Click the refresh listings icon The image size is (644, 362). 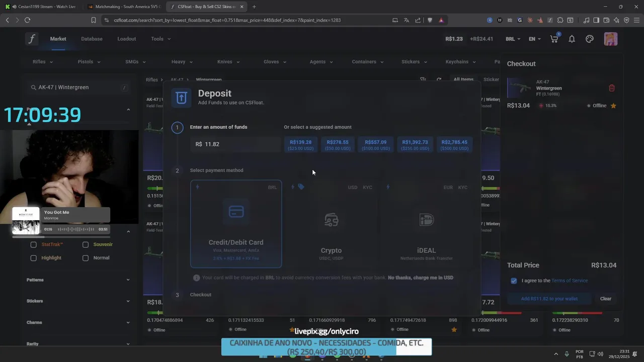click(439, 79)
